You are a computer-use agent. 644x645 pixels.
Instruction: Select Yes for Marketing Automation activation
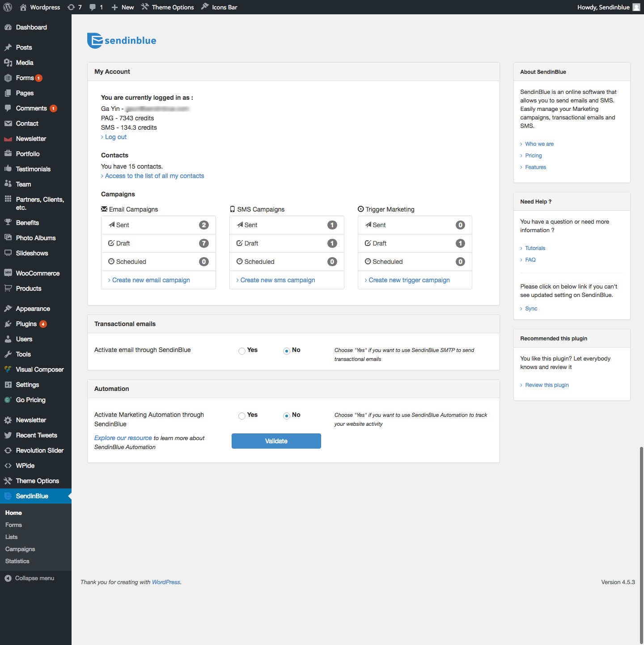242,416
